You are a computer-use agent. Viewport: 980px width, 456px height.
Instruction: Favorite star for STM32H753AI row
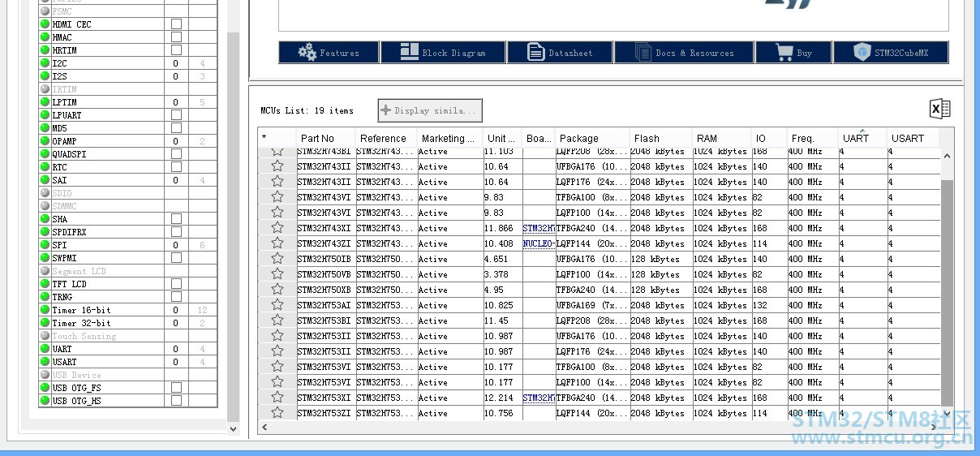pos(277,305)
